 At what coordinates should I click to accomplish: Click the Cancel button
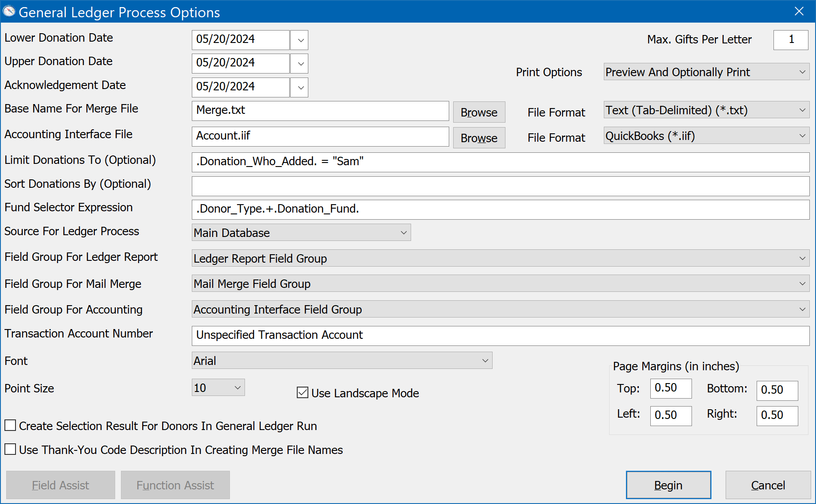[x=768, y=485]
